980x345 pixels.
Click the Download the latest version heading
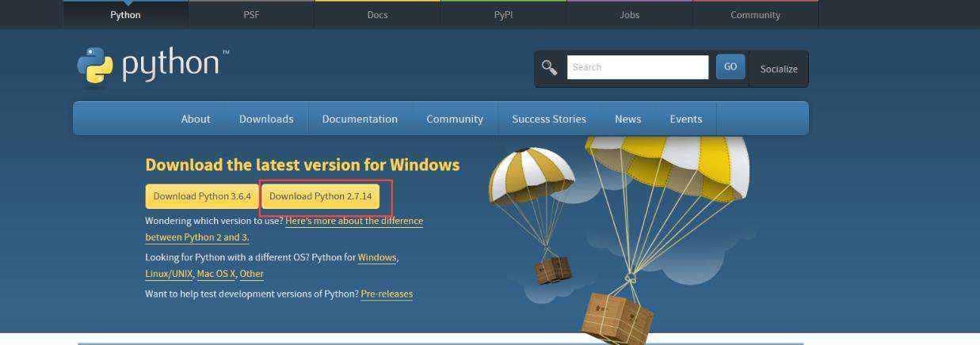pos(303,165)
